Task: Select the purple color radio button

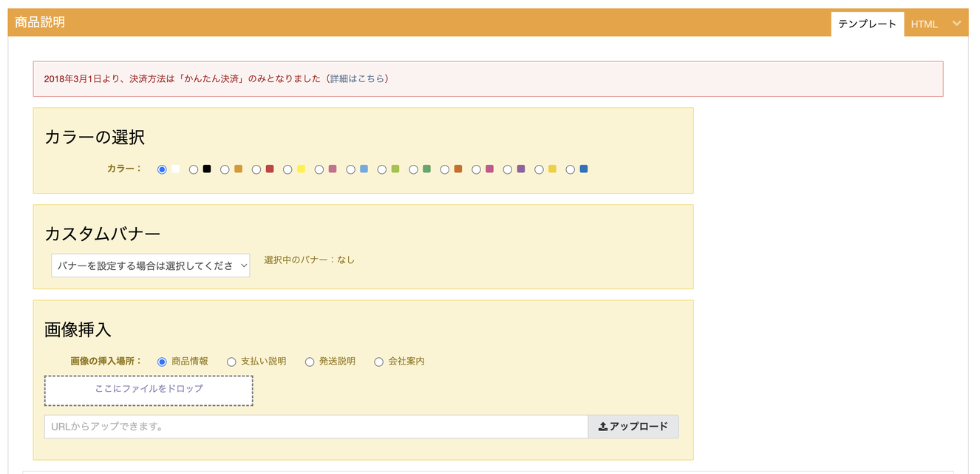Action: (508, 169)
